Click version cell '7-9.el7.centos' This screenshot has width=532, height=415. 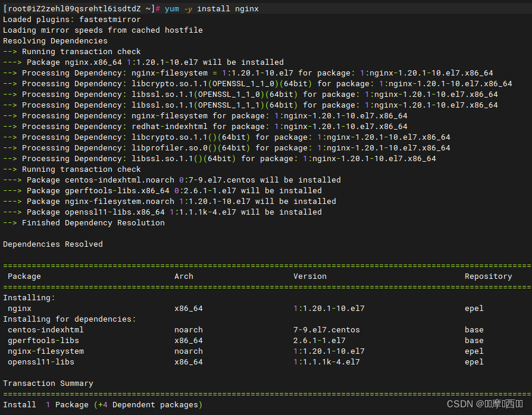click(x=327, y=330)
